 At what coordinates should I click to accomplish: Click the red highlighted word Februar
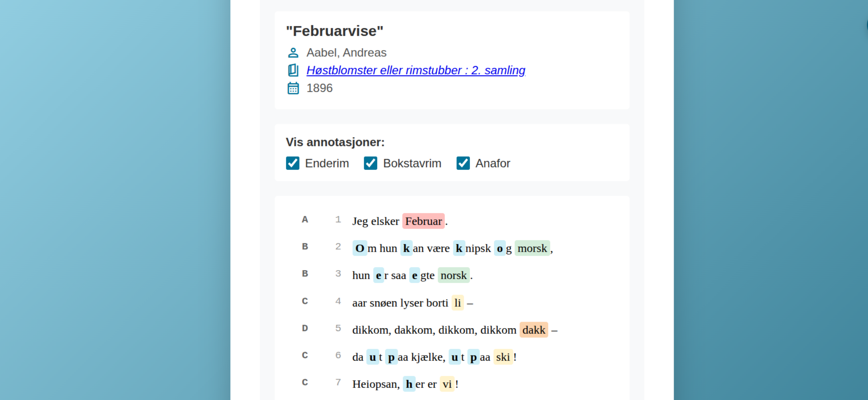click(x=423, y=221)
